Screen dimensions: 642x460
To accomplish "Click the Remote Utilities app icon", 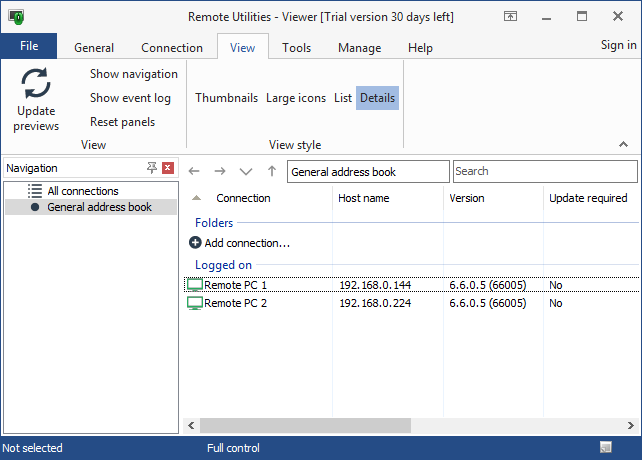I will click(17, 17).
